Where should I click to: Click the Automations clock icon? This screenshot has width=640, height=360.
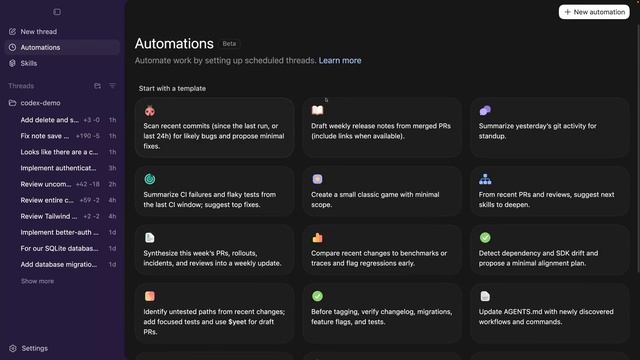pos(12,47)
